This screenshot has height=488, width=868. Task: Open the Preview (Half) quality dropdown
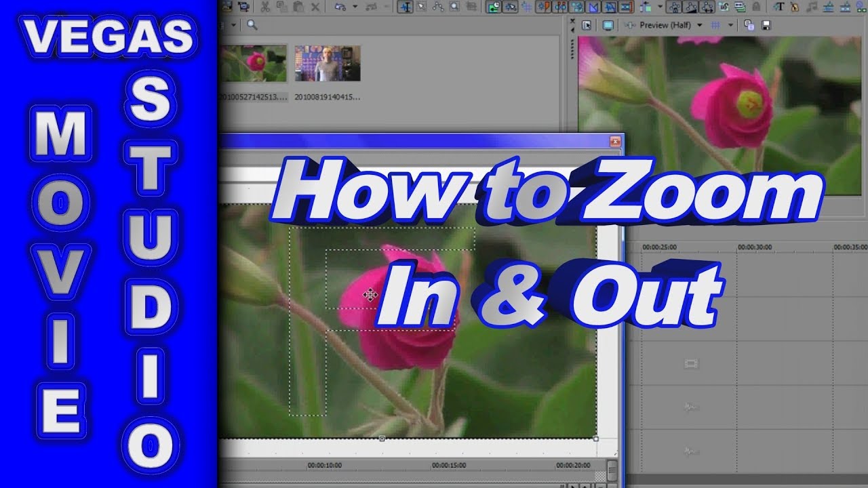click(700, 25)
